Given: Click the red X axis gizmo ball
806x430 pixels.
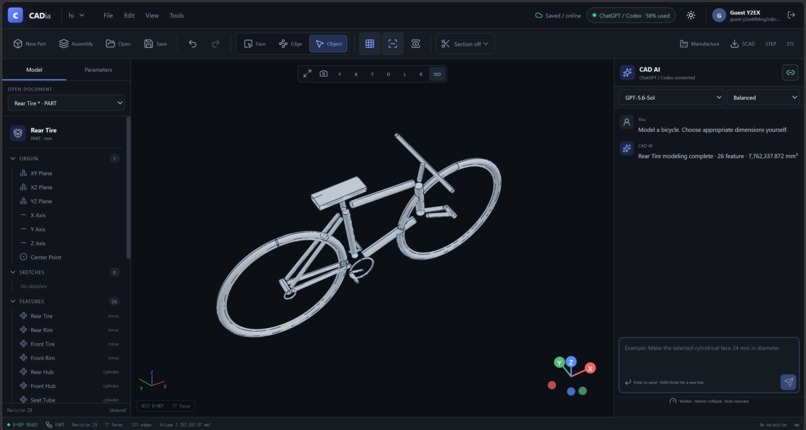Looking at the screenshot, I should (590, 368).
